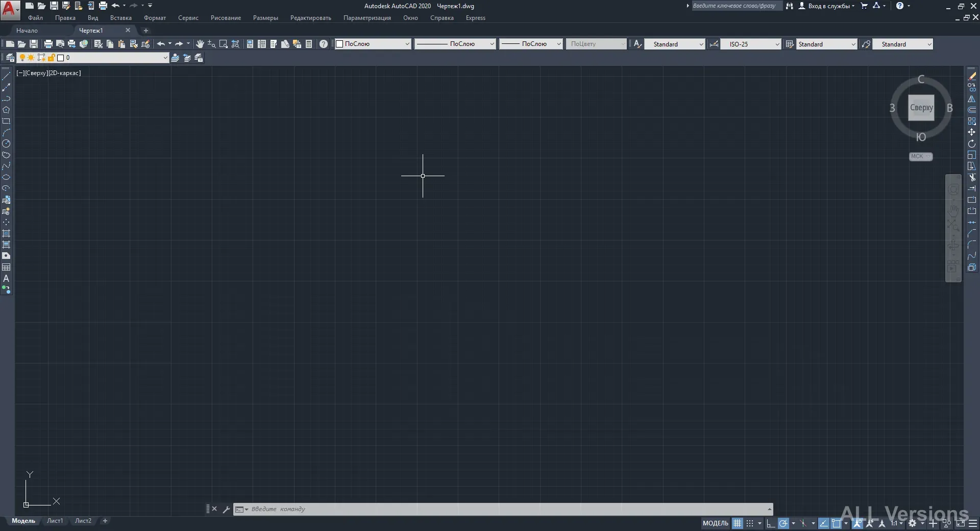The height and width of the screenshot is (531, 980).
Task: Select the Multiline Text tool
Action: tap(6, 278)
